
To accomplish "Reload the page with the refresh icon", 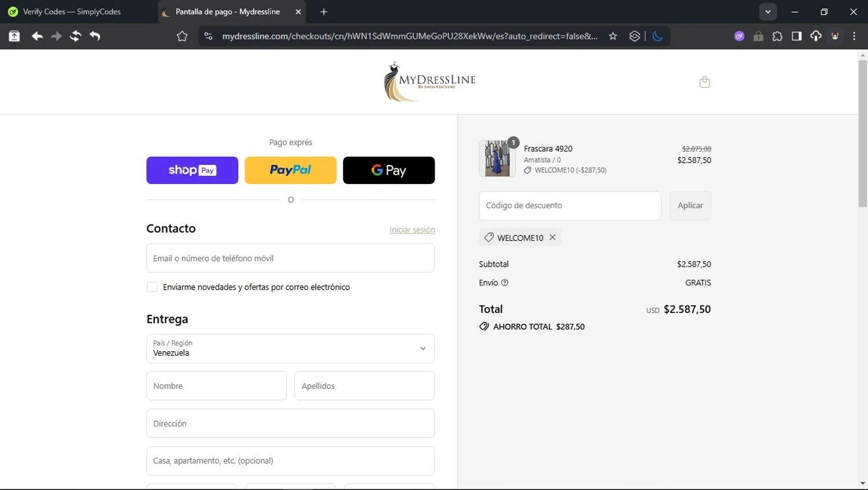I will pyautogui.click(x=75, y=36).
